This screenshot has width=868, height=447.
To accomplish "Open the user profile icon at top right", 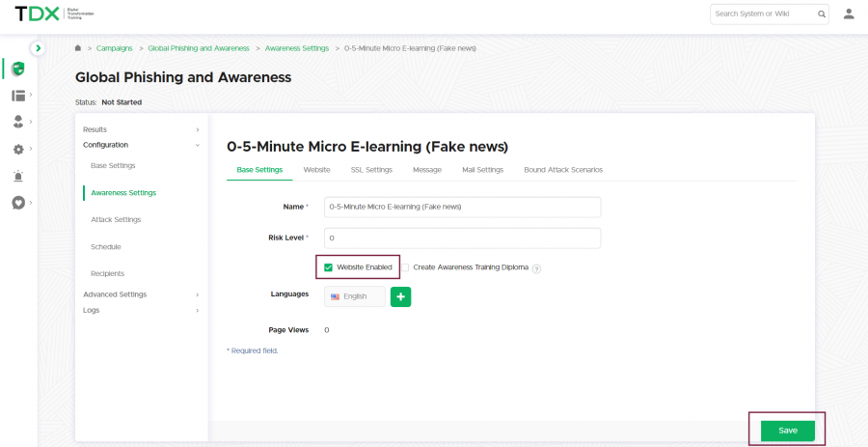I will coord(849,14).
